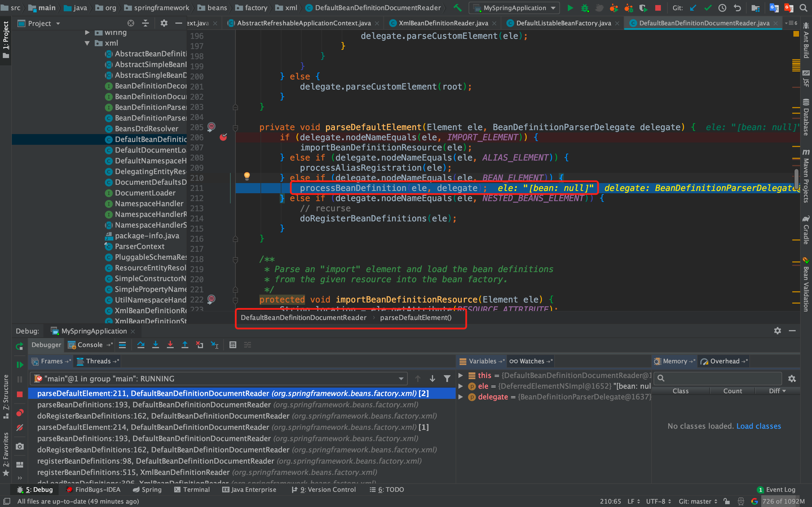Image resolution: width=812 pixels, height=507 pixels.
Task: Take a memory snapshot with camera icon
Action: 19,446
